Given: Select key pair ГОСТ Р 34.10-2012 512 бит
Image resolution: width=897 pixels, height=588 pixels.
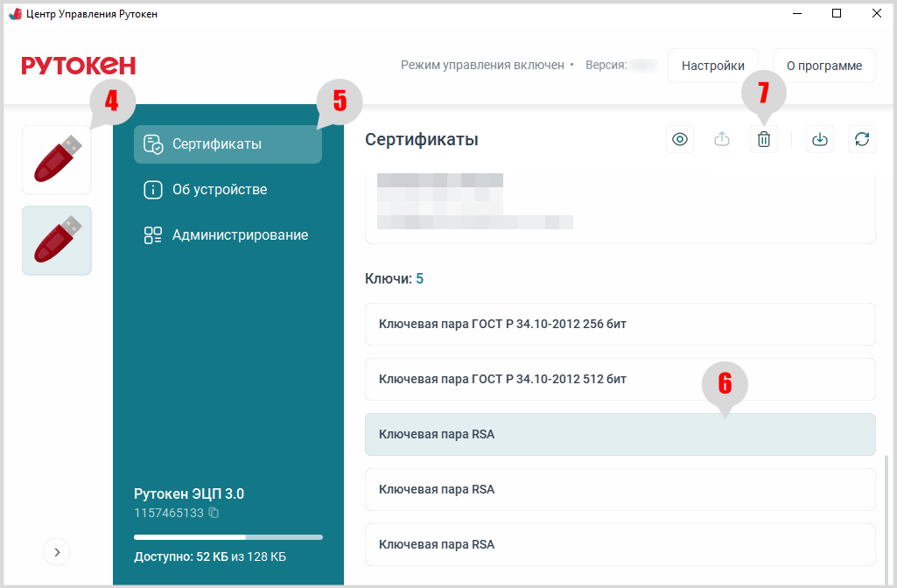Looking at the screenshot, I should point(620,379).
